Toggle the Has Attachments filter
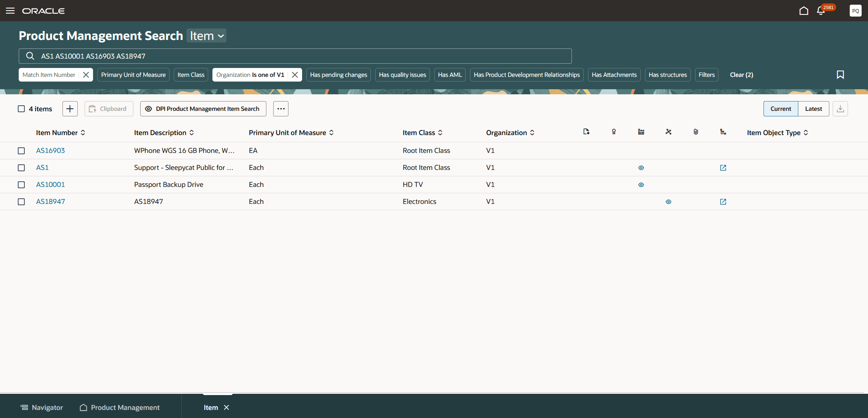The image size is (868, 418). [x=614, y=75]
